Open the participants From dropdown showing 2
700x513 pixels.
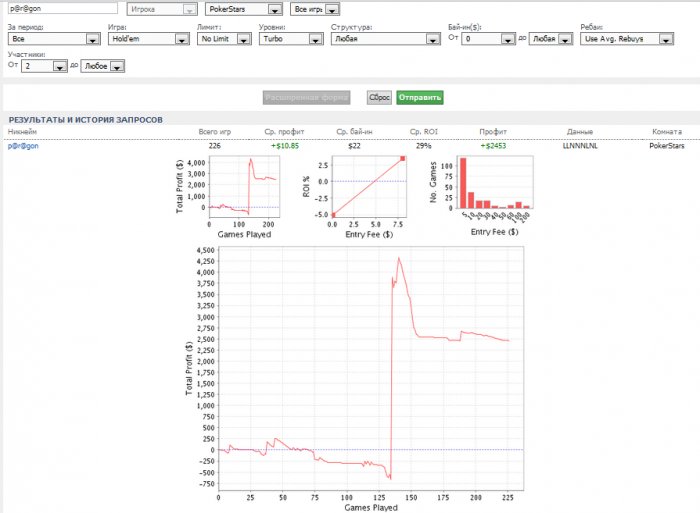coord(44,66)
